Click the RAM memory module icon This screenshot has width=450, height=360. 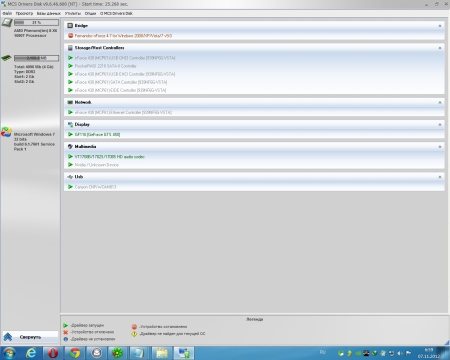[6, 58]
